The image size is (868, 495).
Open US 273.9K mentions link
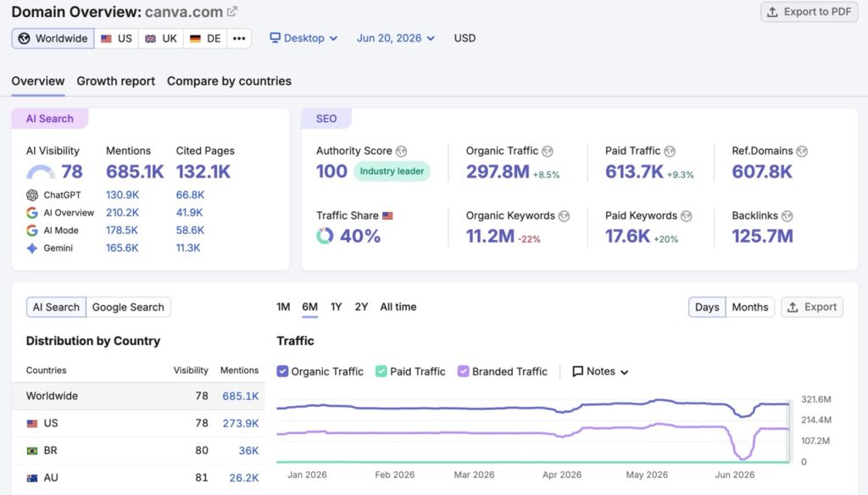[241, 423]
